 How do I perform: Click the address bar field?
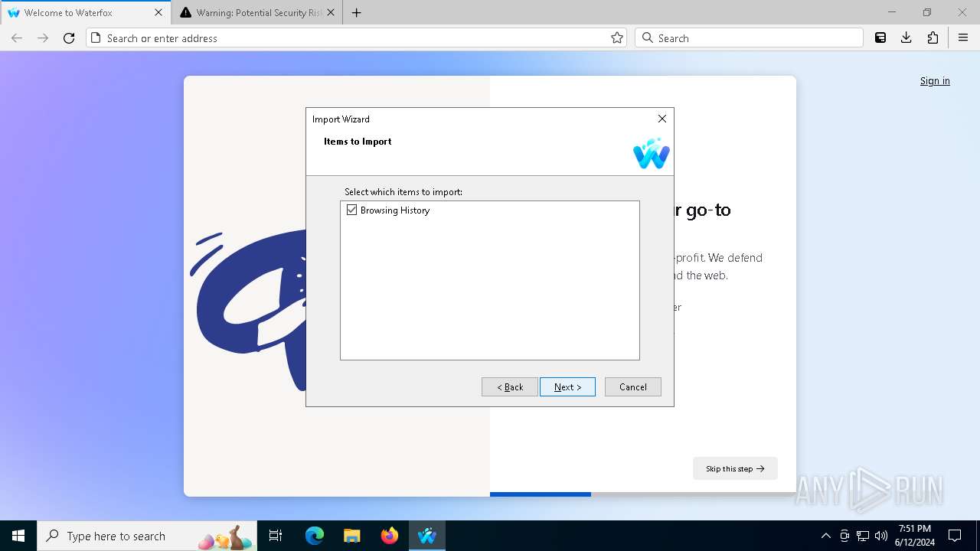pyautogui.click(x=356, y=38)
